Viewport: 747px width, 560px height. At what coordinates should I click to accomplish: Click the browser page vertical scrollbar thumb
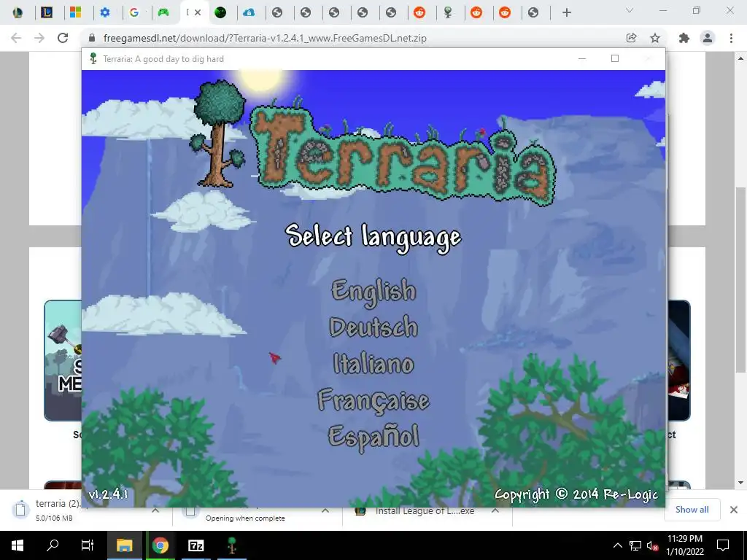click(x=741, y=280)
